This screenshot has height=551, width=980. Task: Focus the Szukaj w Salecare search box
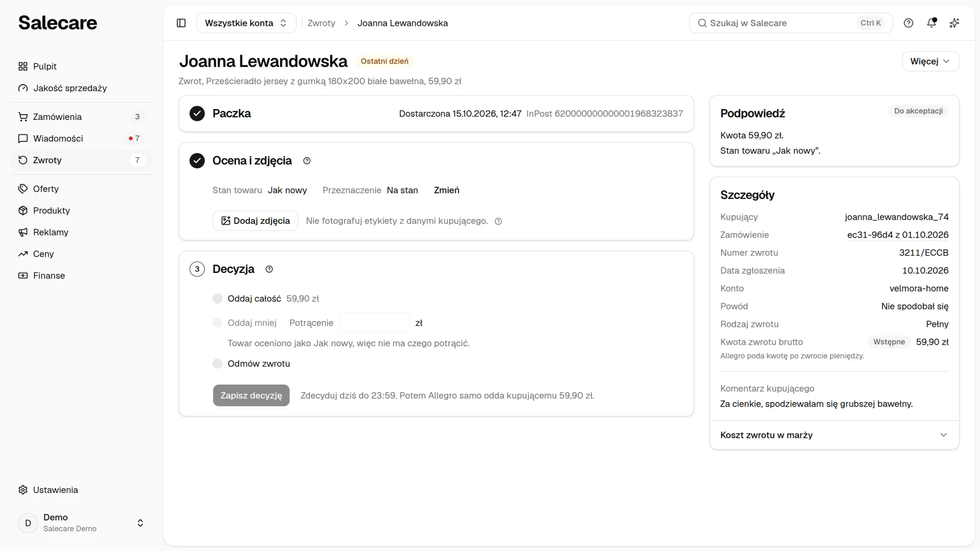pyautogui.click(x=791, y=23)
